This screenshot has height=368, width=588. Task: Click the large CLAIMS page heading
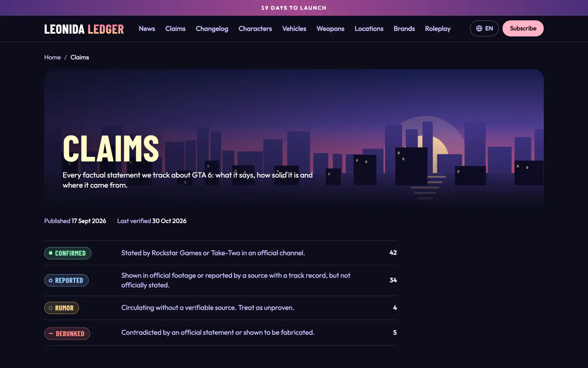(x=111, y=148)
